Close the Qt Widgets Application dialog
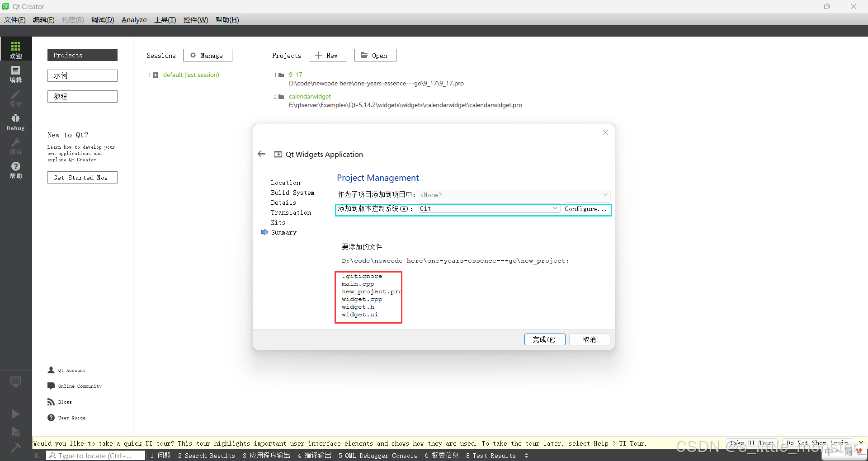 coord(605,132)
